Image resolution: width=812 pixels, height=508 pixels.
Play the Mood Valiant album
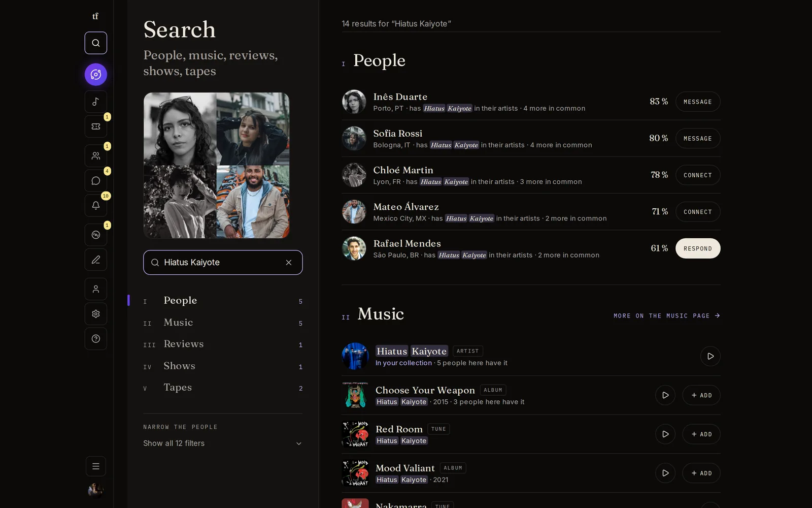click(665, 473)
